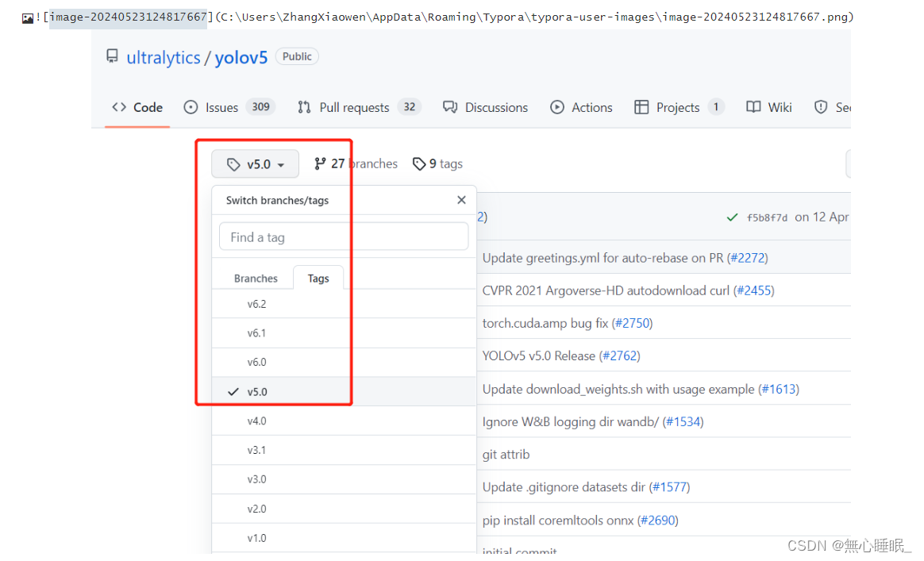924x561 pixels.
Task: Click 'CVPR 2021 Argoverse-HD autodownload curl' message
Action: [606, 290]
